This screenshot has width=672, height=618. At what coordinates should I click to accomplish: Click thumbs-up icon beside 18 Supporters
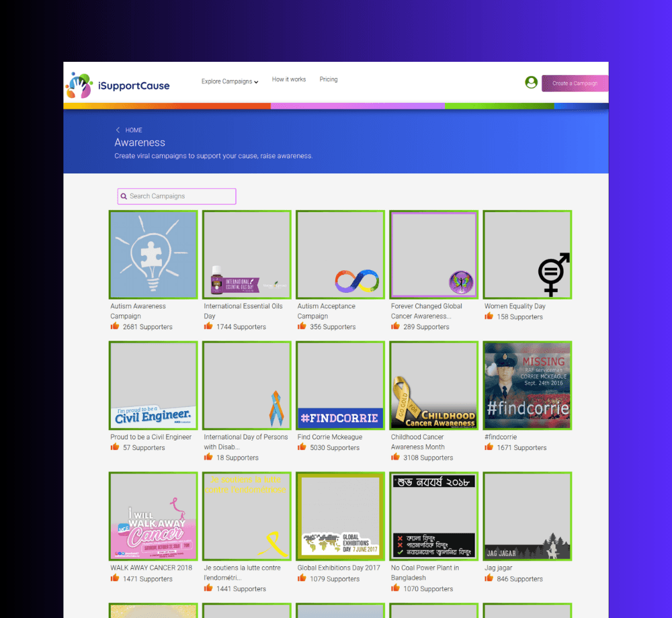click(208, 457)
